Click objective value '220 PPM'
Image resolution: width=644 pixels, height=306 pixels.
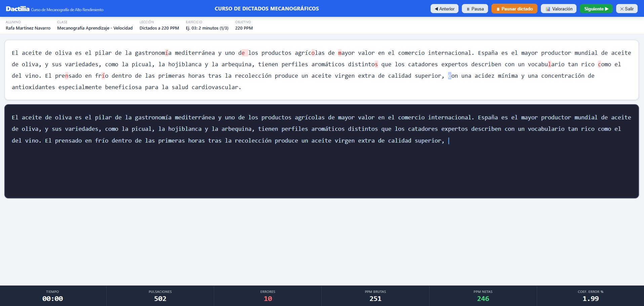tap(244, 28)
